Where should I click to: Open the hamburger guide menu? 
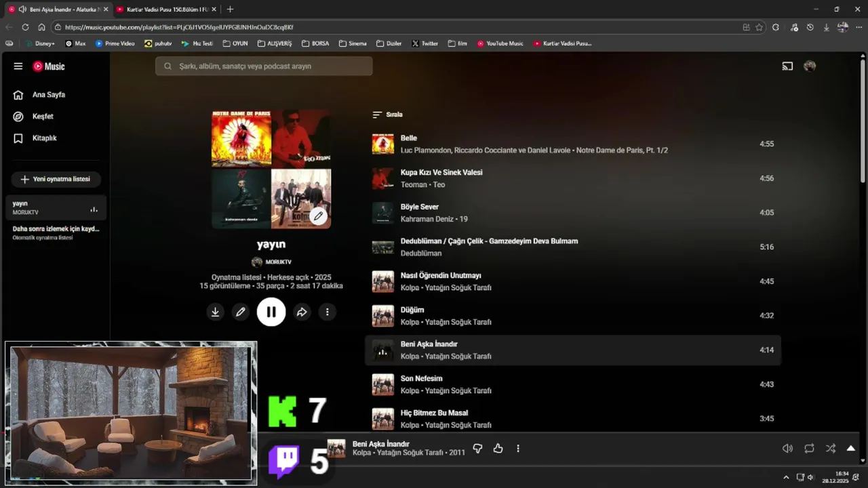tap(18, 66)
